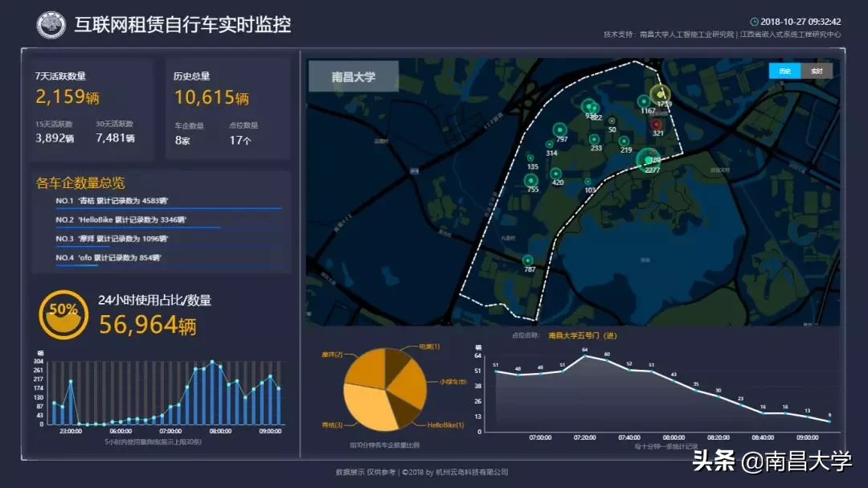Image resolution: width=868 pixels, height=488 pixels.
Task: Click the isolated marker showing 787
Action: [527, 261]
